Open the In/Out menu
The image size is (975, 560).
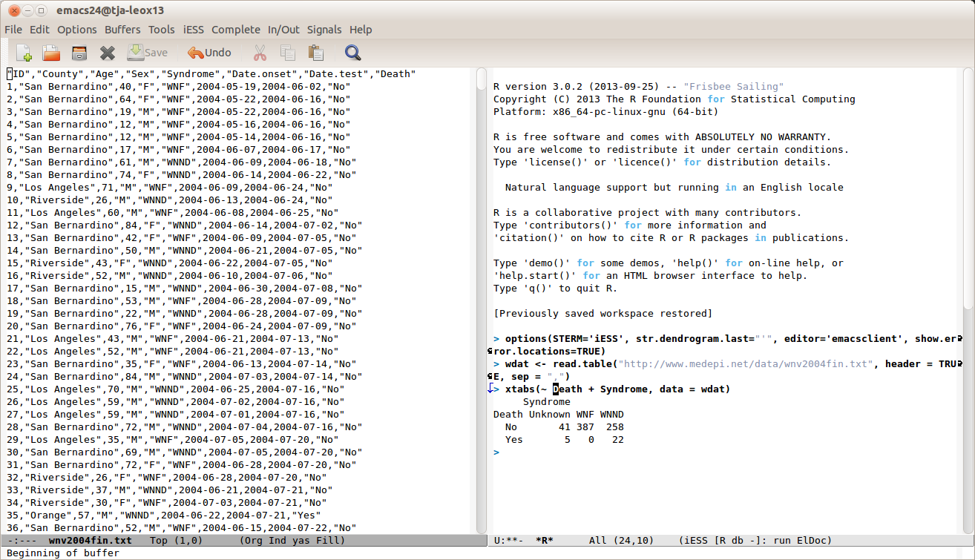(283, 30)
